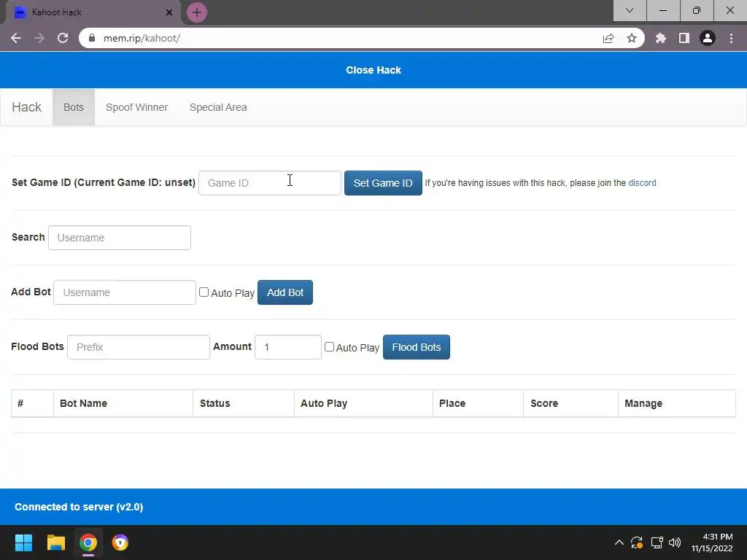Open the volume speaker icon
This screenshot has height=560, width=747.
(675, 542)
